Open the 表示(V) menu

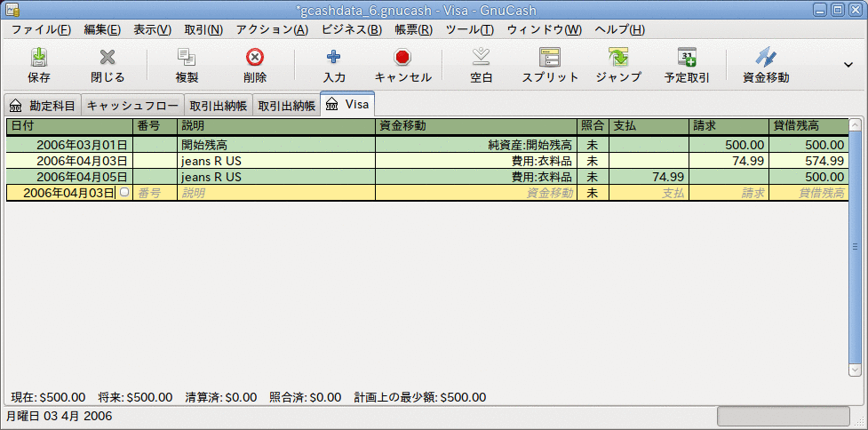click(x=152, y=30)
